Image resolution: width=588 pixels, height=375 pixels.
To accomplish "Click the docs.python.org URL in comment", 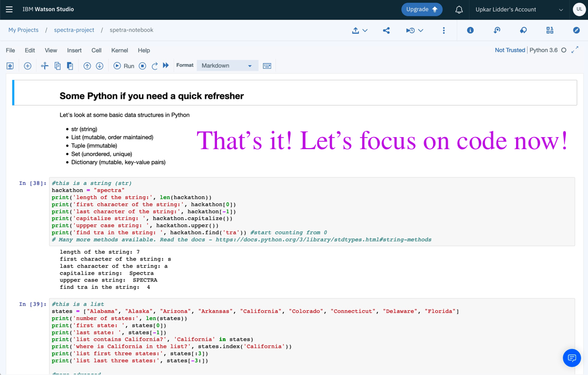I will tap(323, 239).
